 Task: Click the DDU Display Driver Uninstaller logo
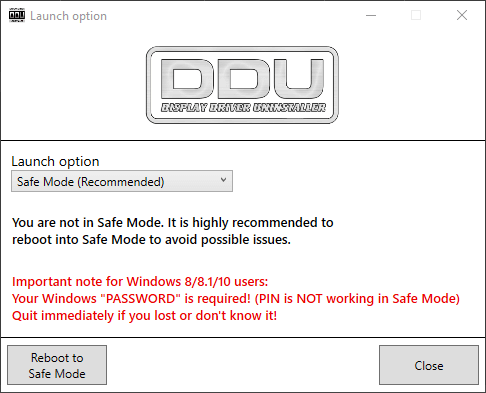242,85
